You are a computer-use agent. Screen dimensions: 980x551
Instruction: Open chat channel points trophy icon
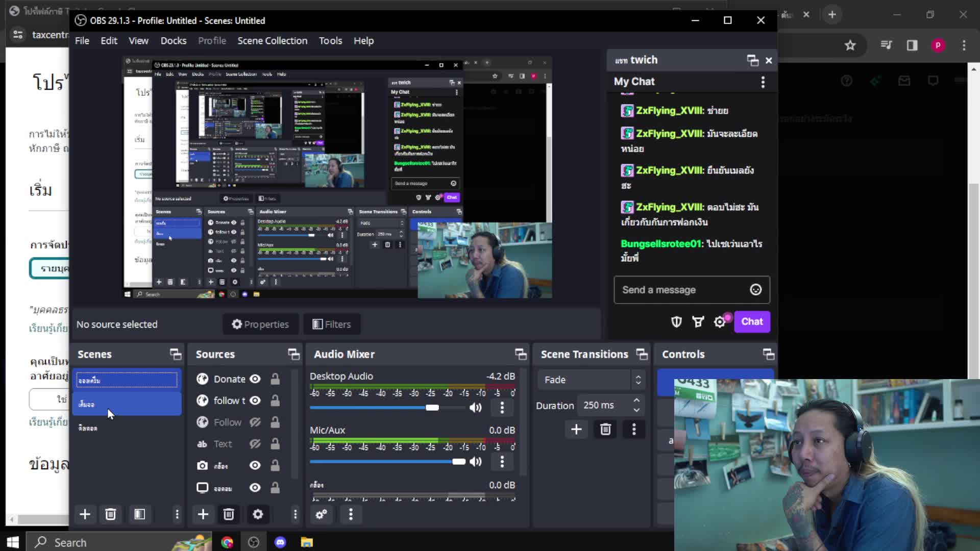pos(698,321)
